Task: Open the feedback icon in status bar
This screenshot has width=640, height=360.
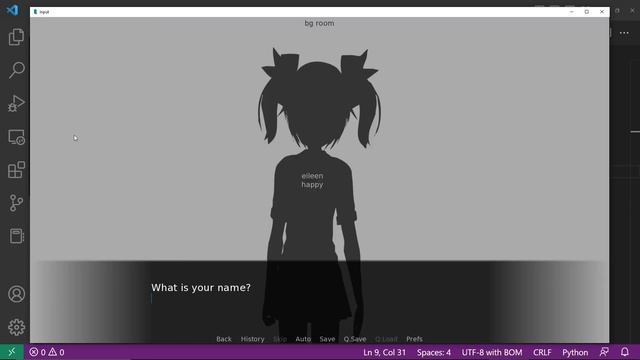Action: 604,352
